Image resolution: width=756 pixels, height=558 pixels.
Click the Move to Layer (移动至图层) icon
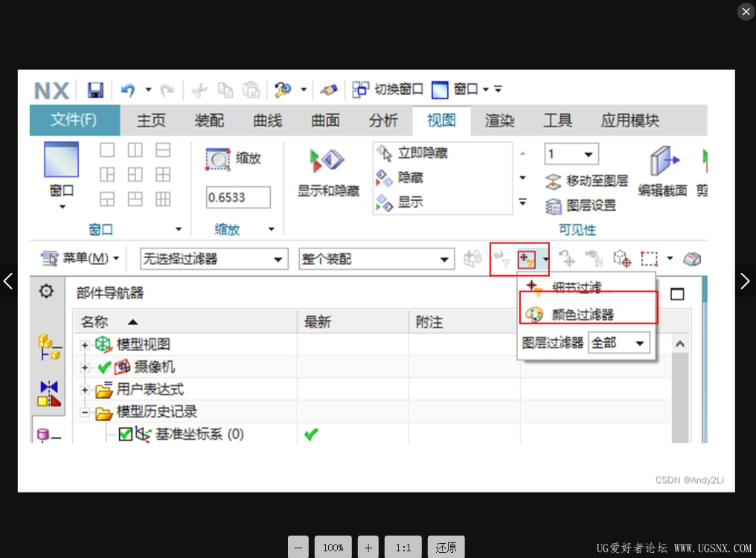(553, 182)
